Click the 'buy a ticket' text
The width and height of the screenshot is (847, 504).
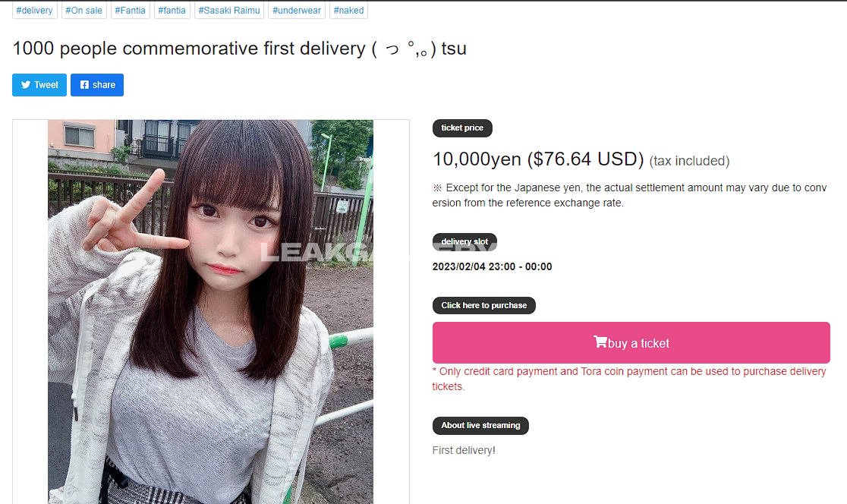[638, 344]
